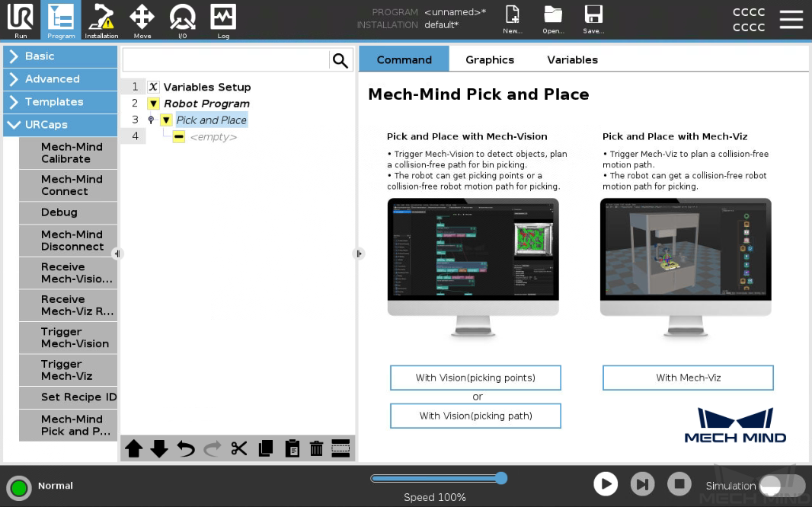The width and height of the screenshot is (812, 507).
Task: Start the program with Play
Action: tap(606, 484)
